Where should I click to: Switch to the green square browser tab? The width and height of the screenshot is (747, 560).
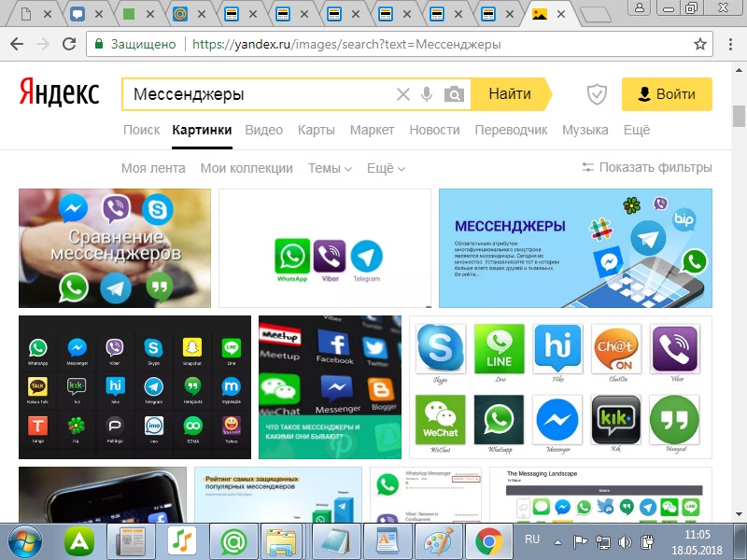129,14
